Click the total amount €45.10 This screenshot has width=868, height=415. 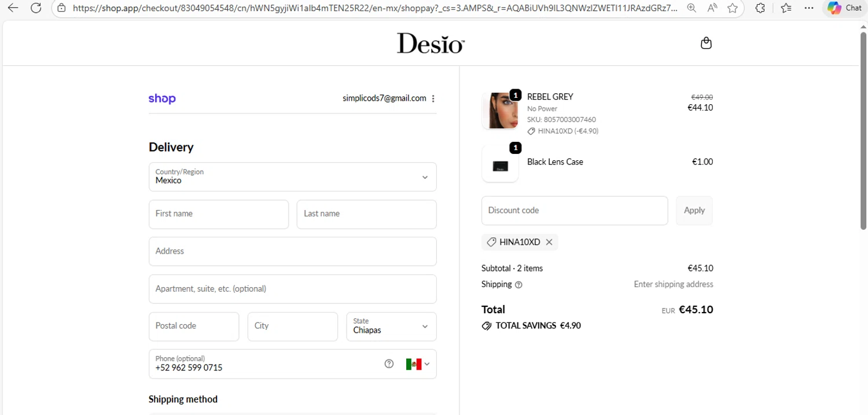pos(696,310)
